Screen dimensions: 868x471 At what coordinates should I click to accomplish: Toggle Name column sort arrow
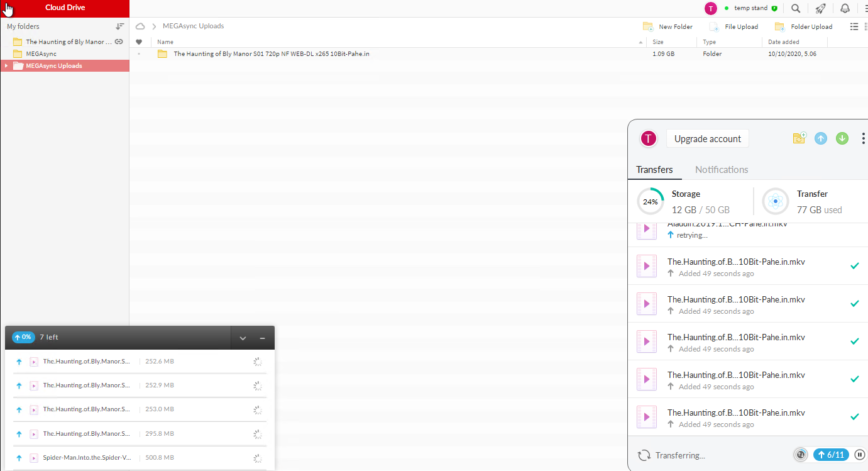641,42
